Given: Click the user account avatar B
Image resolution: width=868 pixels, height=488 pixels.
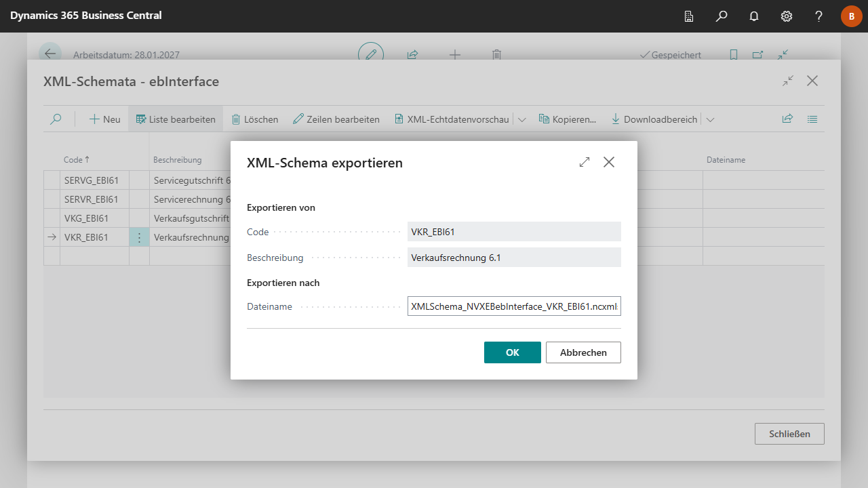Looking at the screenshot, I should pos(851,16).
